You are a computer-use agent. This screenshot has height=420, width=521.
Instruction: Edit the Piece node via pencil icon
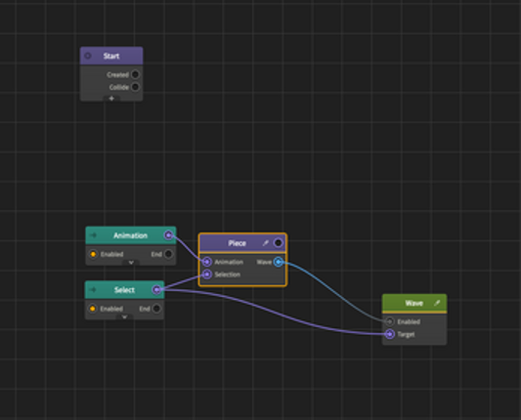[x=265, y=243]
